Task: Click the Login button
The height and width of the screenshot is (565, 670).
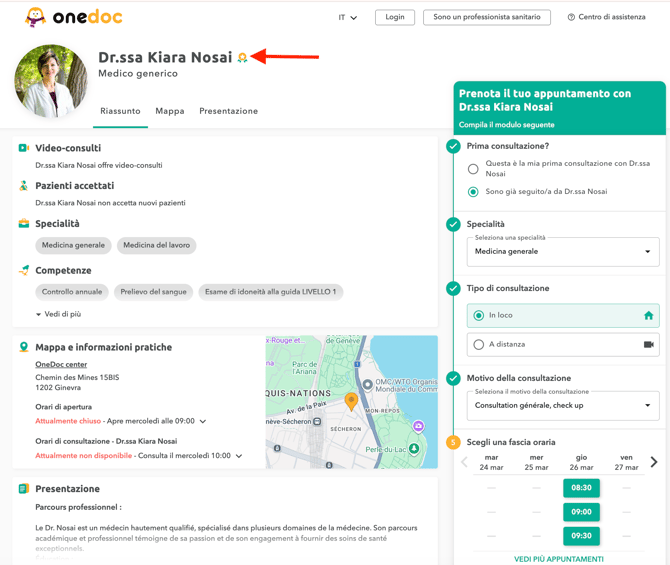Action: click(394, 17)
